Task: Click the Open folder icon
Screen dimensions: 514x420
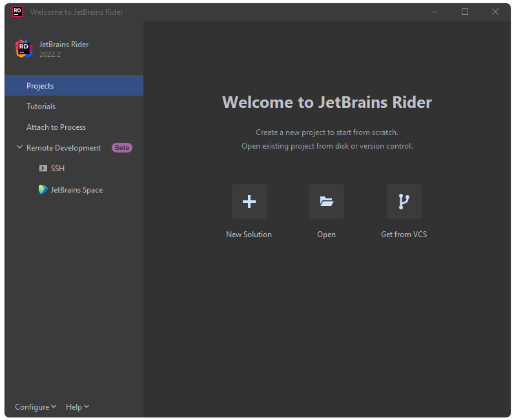Action: (x=327, y=202)
